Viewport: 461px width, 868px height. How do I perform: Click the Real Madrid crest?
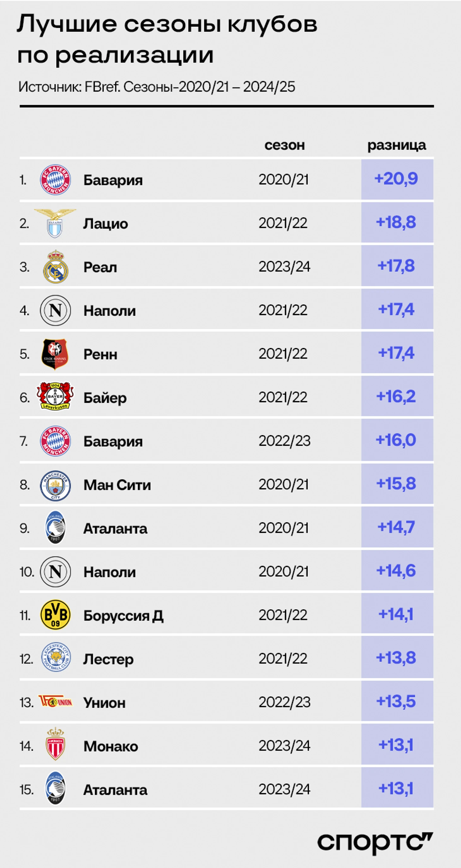[56, 266]
